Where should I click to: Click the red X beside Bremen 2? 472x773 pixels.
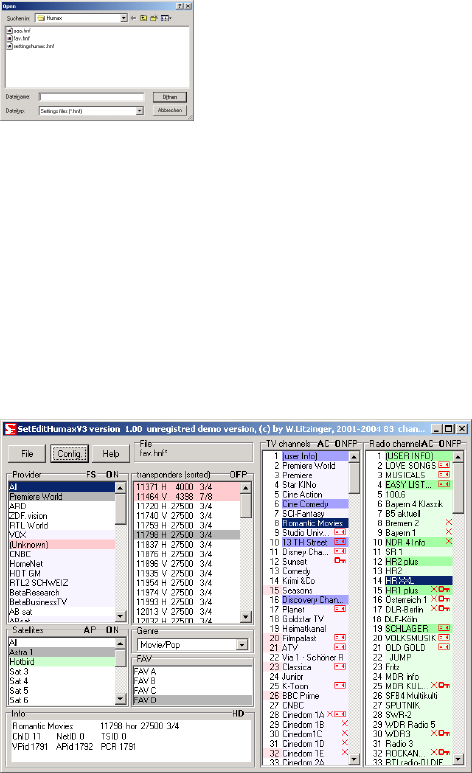pyautogui.click(x=449, y=523)
